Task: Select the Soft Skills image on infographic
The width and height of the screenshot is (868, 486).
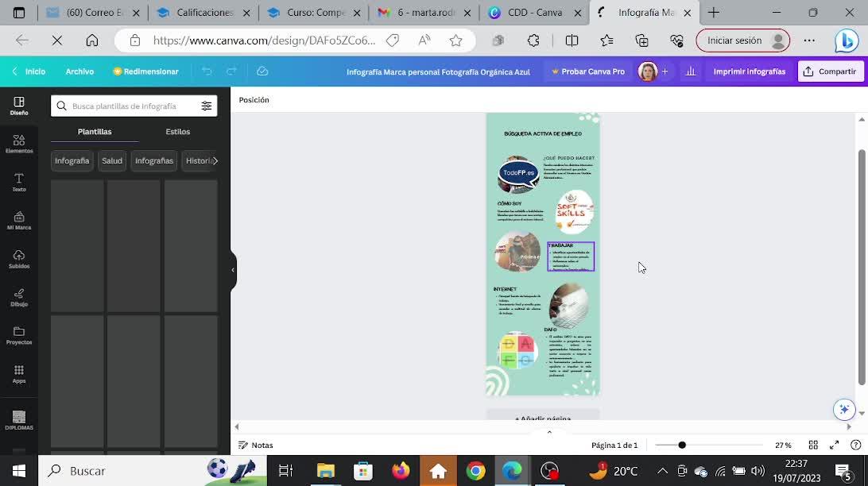Action: 575,212
